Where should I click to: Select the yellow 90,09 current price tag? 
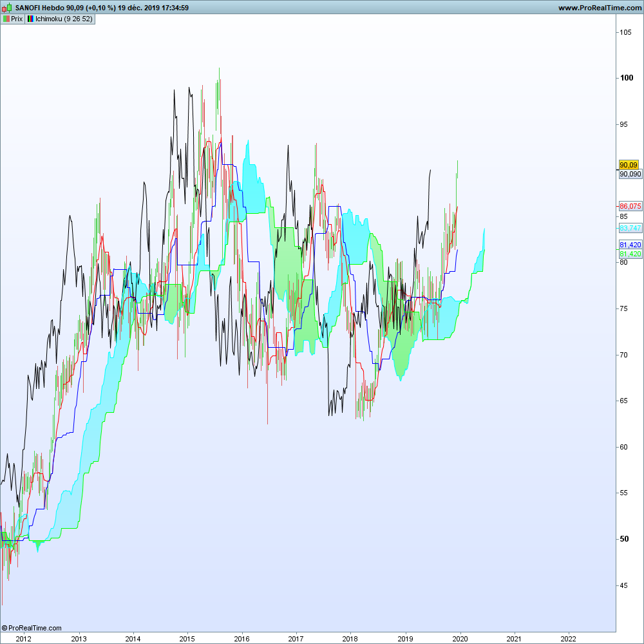pyautogui.click(x=629, y=165)
